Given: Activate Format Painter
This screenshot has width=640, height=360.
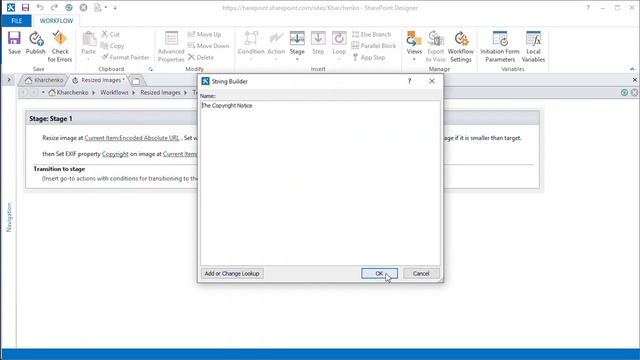Looking at the screenshot, I should 125,57.
